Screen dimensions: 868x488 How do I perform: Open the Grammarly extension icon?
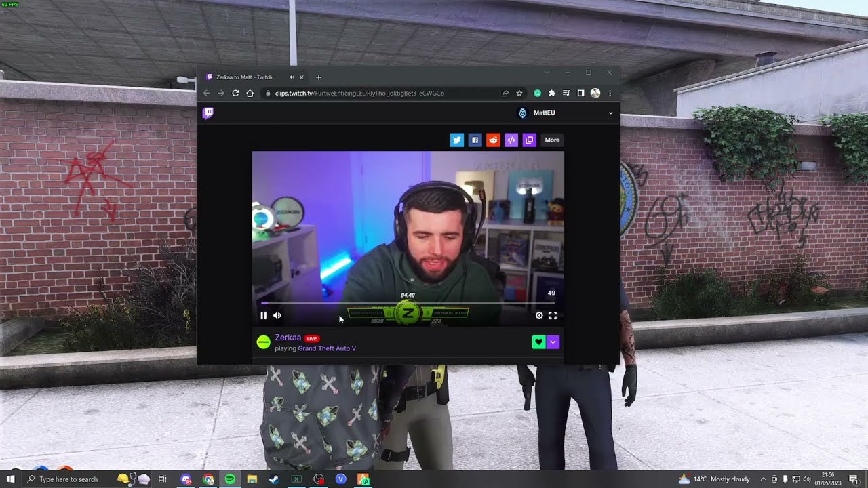(x=538, y=93)
